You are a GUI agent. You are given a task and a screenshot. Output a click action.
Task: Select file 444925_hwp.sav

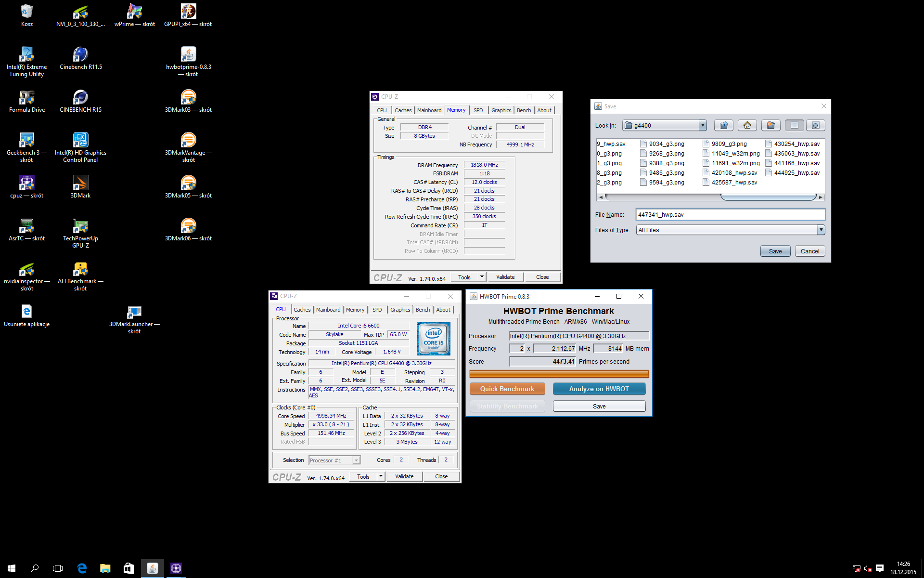tap(793, 172)
